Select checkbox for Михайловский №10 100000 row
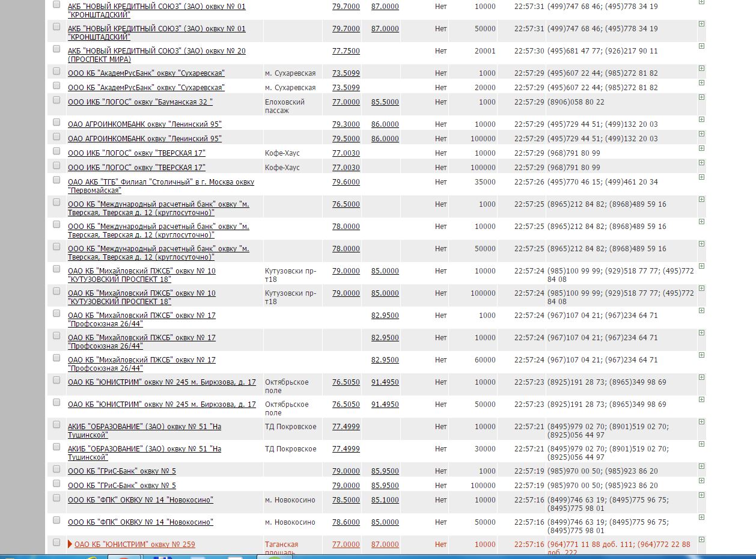This screenshot has width=756, height=559. point(56,291)
